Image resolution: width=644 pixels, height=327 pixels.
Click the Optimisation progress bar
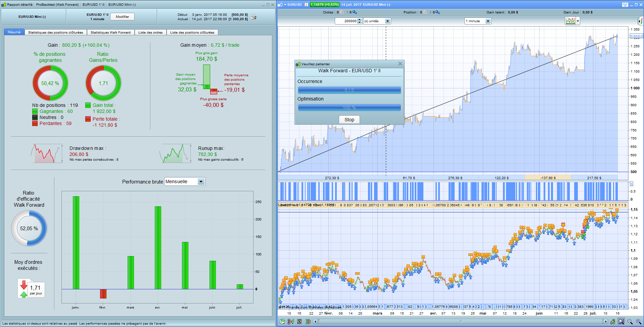349,108
